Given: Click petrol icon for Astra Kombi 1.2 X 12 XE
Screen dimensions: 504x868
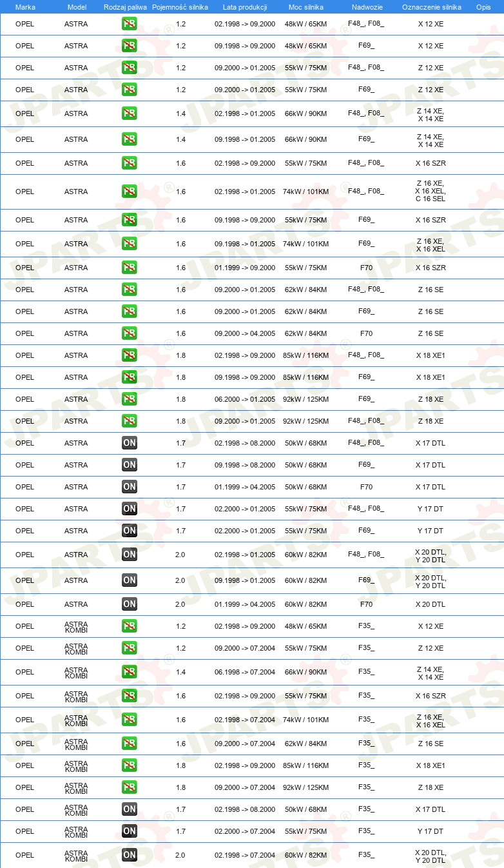Looking at the screenshot, I should (129, 626).
